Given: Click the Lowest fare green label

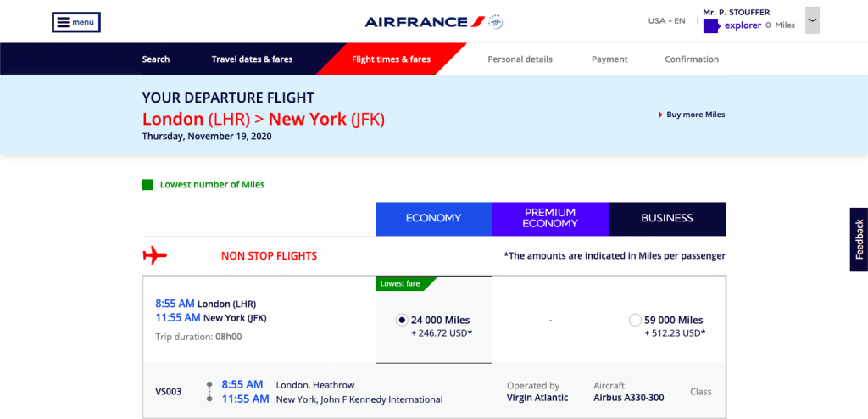Looking at the screenshot, I should (x=402, y=283).
